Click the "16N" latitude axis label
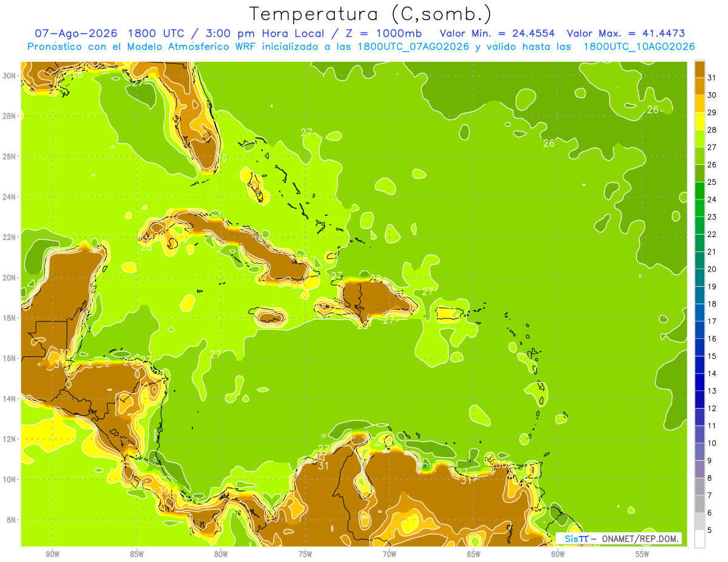728x562 pixels. click(x=8, y=358)
